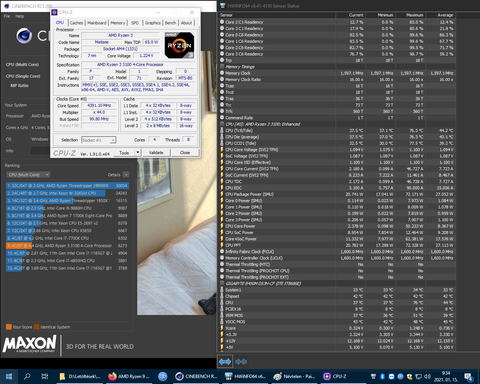Click lightning icon next to Vcore row

tap(222, 328)
